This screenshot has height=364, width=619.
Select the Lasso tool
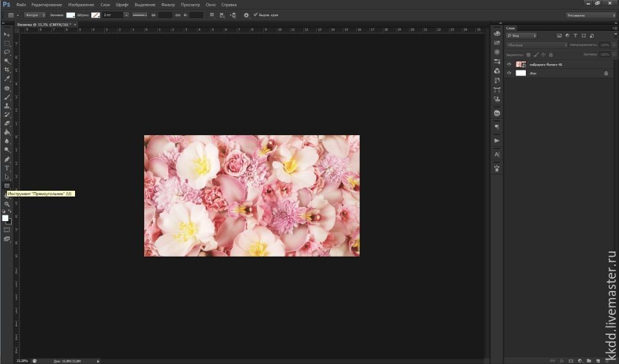click(7, 52)
